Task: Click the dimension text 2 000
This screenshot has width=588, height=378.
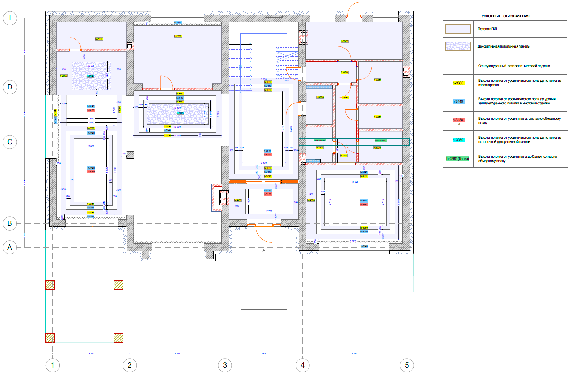Action: point(91,146)
